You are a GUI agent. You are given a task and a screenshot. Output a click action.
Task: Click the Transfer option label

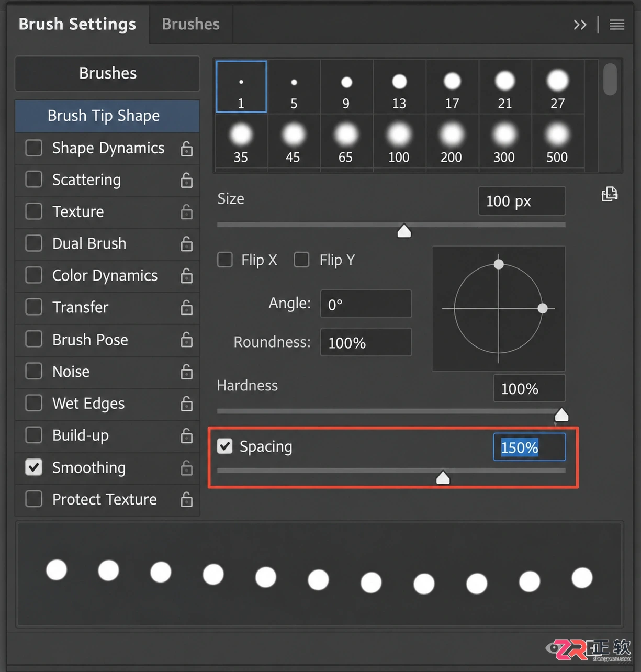tap(81, 307)
